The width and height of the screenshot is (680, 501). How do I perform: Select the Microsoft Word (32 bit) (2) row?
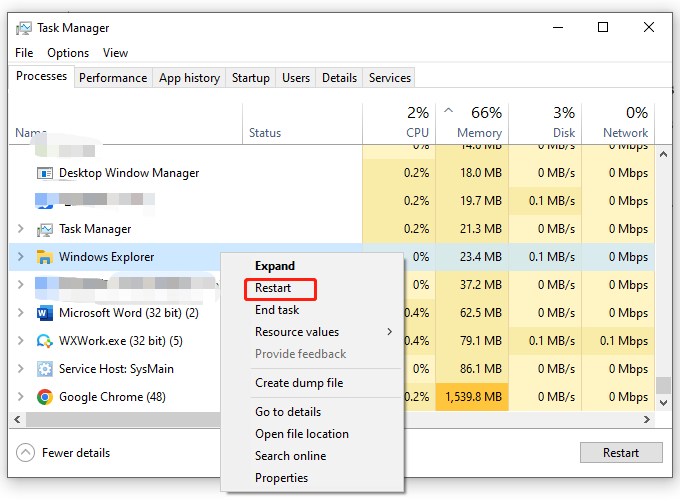332,313
